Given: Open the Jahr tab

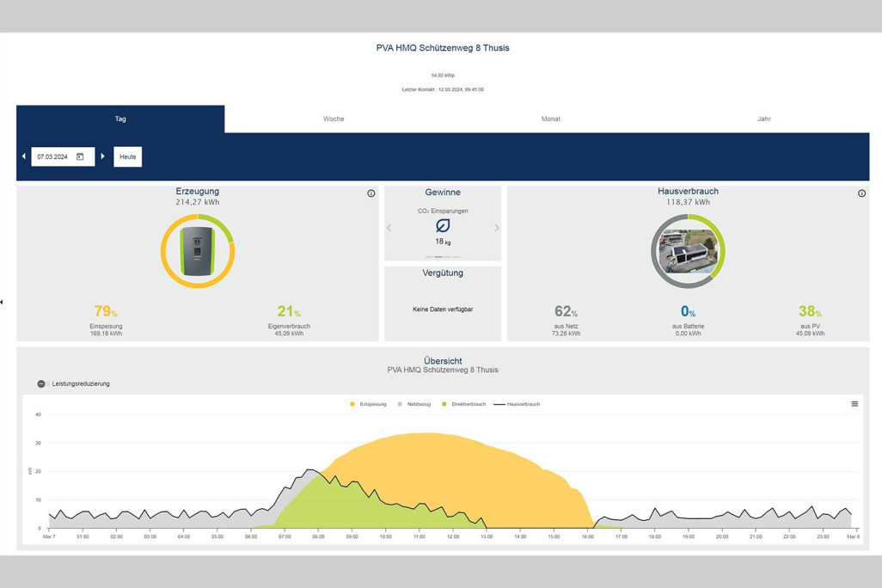Looking at the screenshot, I should pos(763,119).
